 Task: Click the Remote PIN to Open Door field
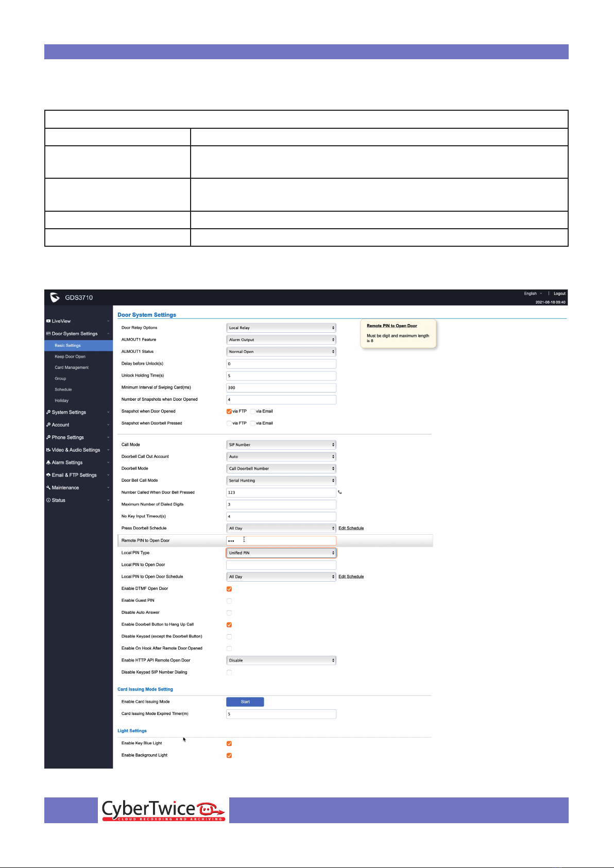[281, 540]
